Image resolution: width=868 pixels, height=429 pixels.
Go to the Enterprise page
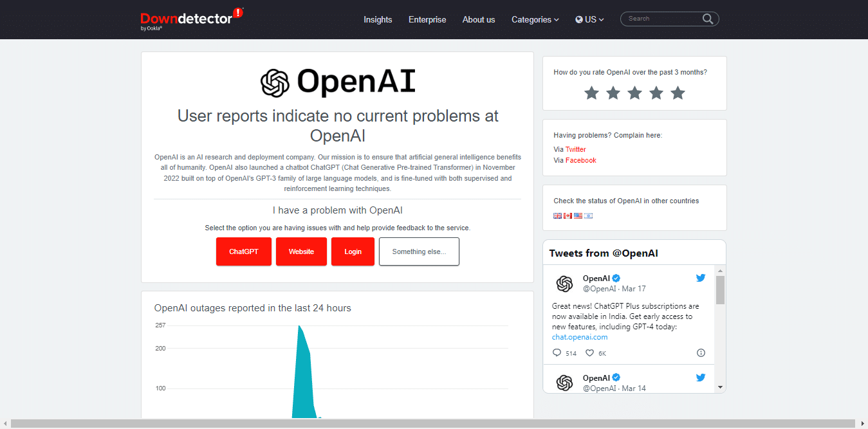point(427,20)
